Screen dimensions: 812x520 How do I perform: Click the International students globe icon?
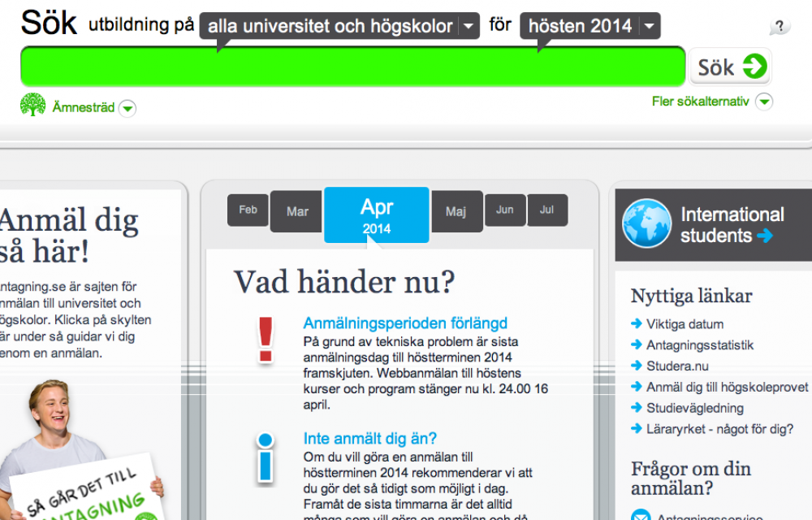[646, 224]
